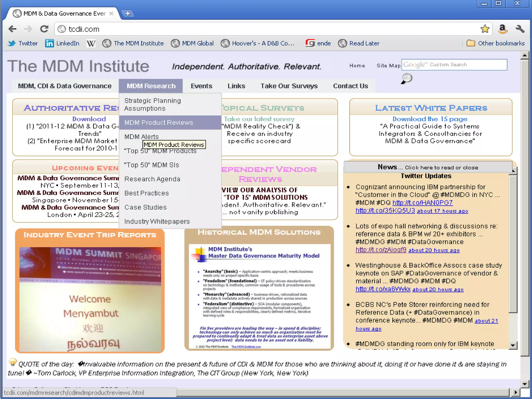Image resolution: width=532 pixels, height=399 pixels.
Task: Click the Home link in the header
Action: 357,66
